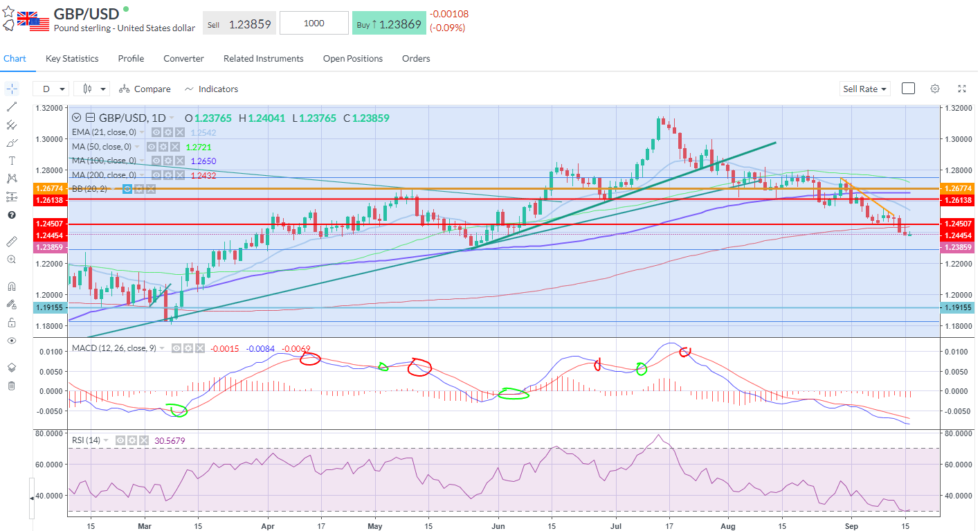Screen dimensions: 980x531
Task: Select the trend line drawing tool
Action: [11, 107]
